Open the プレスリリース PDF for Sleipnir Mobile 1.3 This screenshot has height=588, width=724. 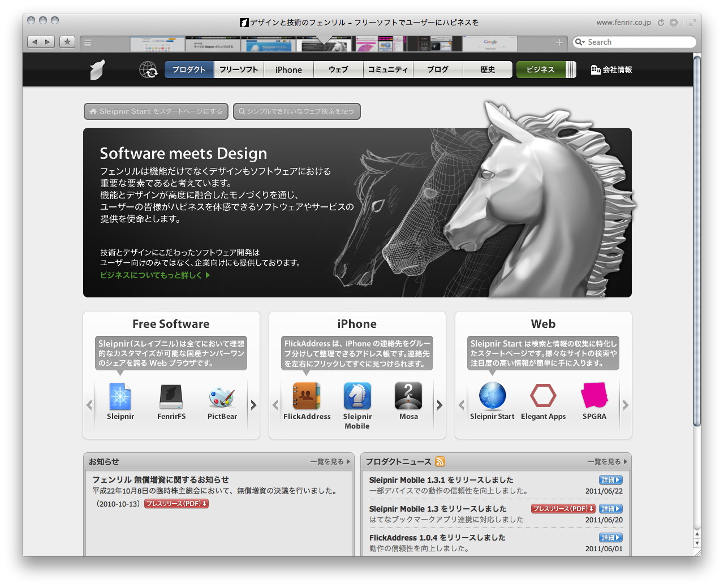coord(563,509)
